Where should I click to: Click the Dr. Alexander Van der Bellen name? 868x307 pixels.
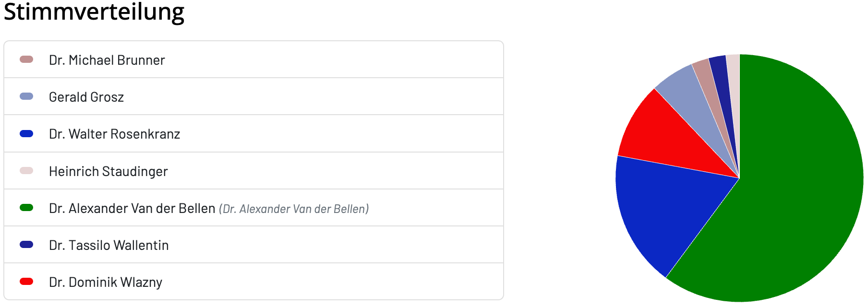coord(132,208)
